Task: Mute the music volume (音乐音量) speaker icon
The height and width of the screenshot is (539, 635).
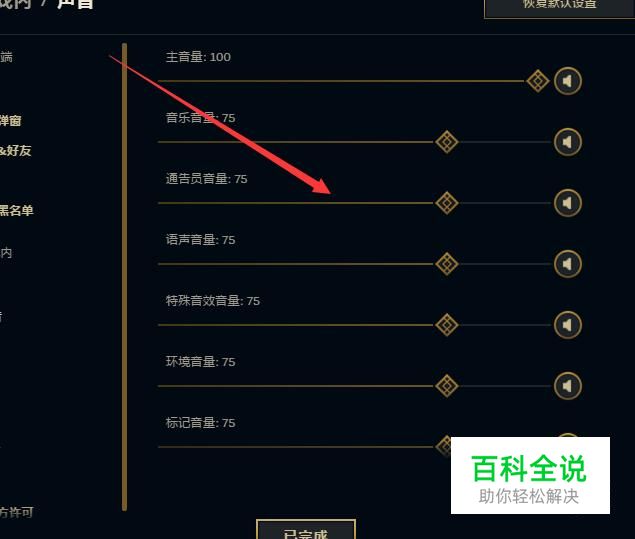Action: click(568, 142)
